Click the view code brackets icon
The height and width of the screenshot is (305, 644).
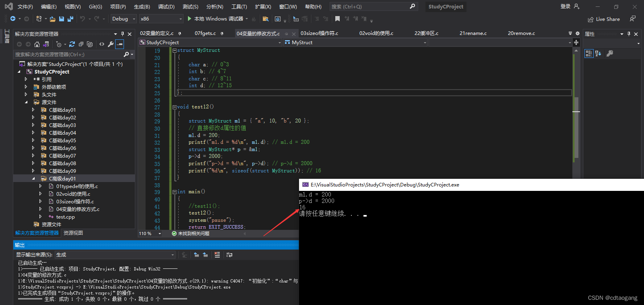(x=102, y=44)
